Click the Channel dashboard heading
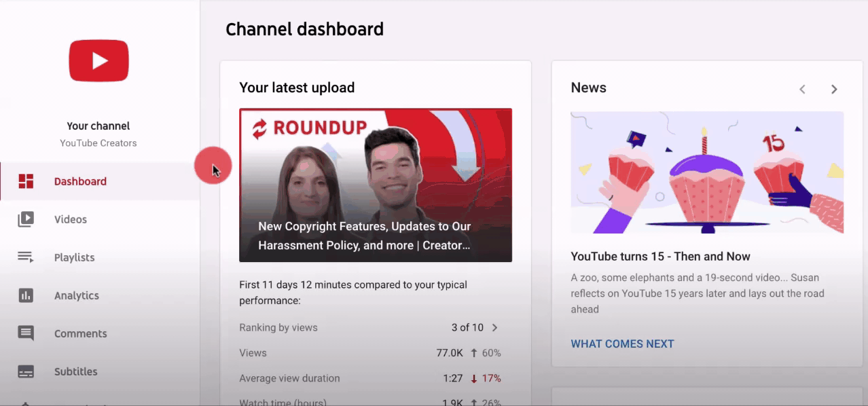Screen dimensions: 868x406 tap(304, 29)
